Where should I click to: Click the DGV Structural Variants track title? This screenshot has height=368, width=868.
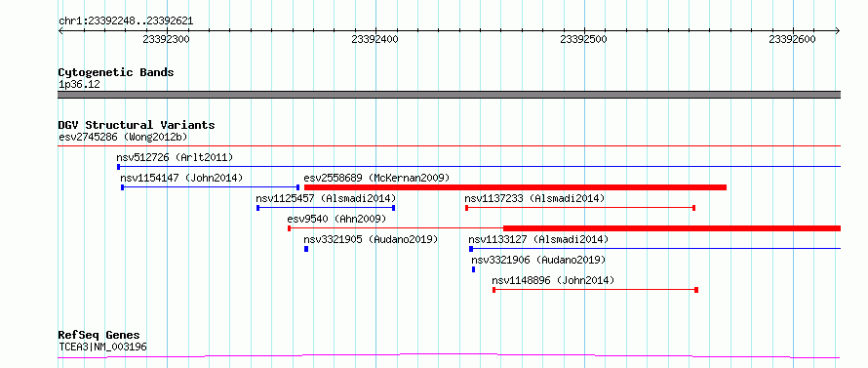(x=137, y=125)
